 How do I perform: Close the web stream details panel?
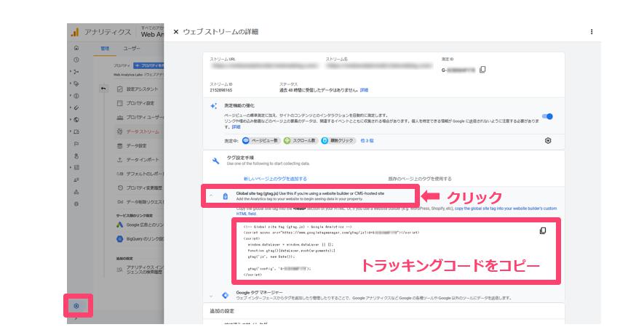pos(176,31)
